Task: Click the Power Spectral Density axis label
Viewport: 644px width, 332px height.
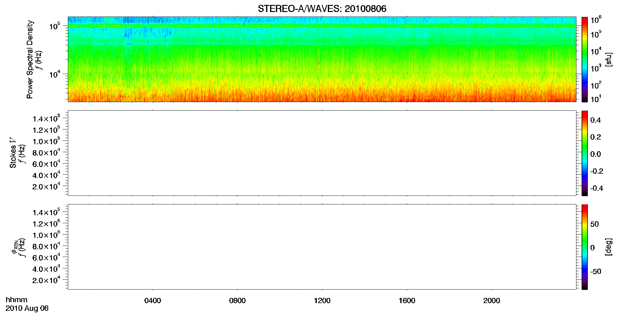Action: tap(29, 59)
